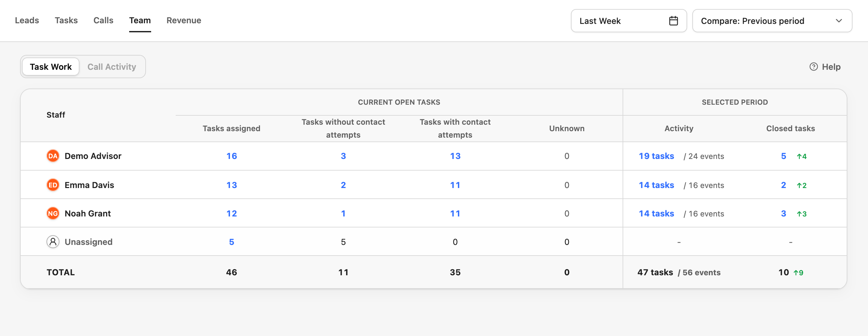Switch to Task Work view
Viewport: 868px width, 336px height.
pyautogui.click(x=51, y=67)
